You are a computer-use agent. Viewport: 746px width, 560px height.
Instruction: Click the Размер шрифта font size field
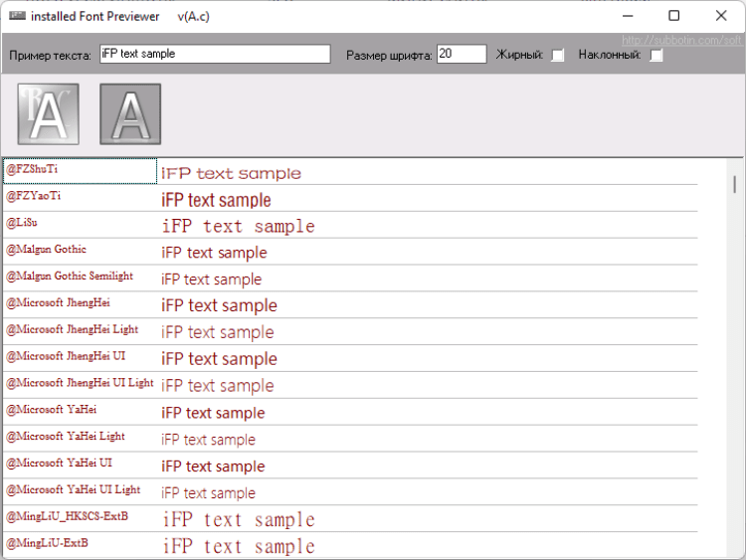[x=462, y=54]
